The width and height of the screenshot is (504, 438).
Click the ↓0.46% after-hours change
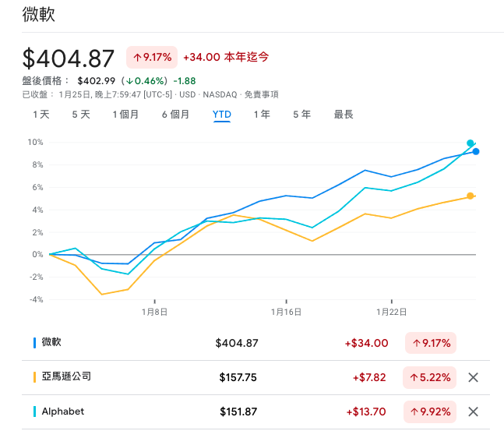[145, 81]
